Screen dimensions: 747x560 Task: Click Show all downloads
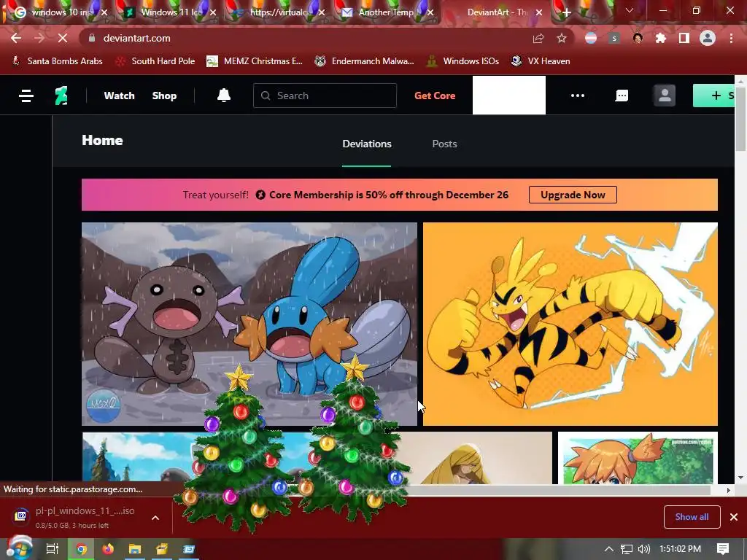[x=692, y=517]
